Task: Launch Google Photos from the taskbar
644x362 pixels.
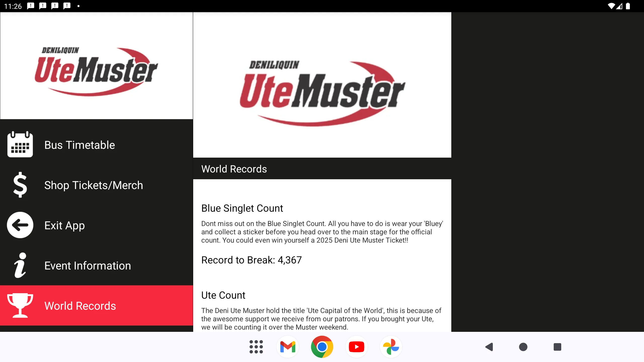Action: click(x=391, y=347)
